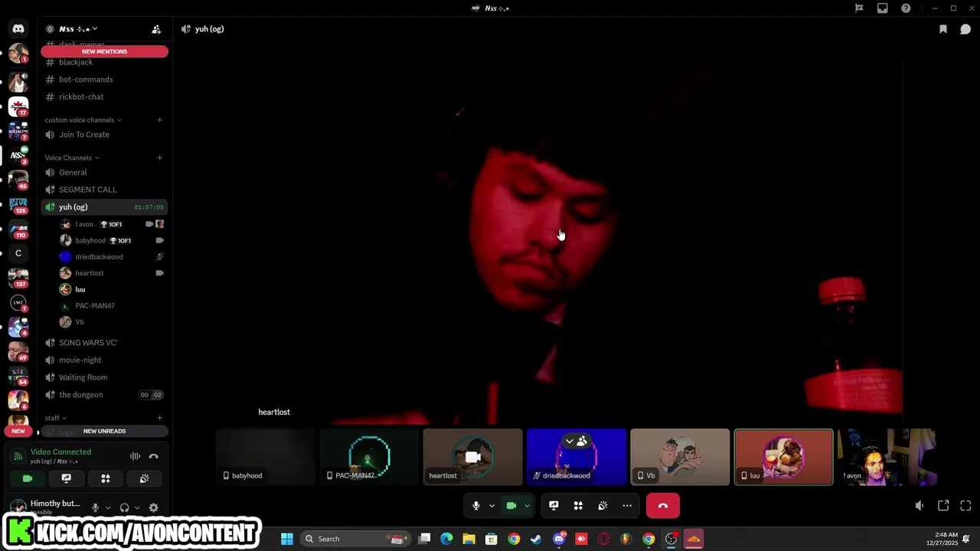980x551 pixels.
Task: Open Windows Start menu
Action: (x=287, y=539)
